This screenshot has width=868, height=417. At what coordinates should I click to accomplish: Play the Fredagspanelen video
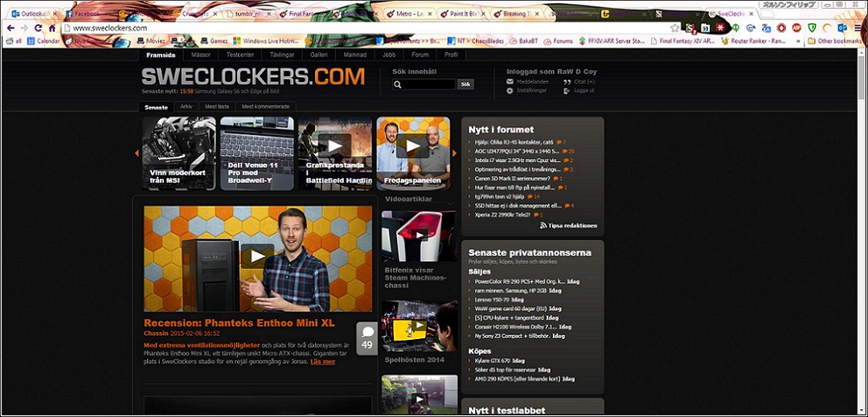pos(414,145)
